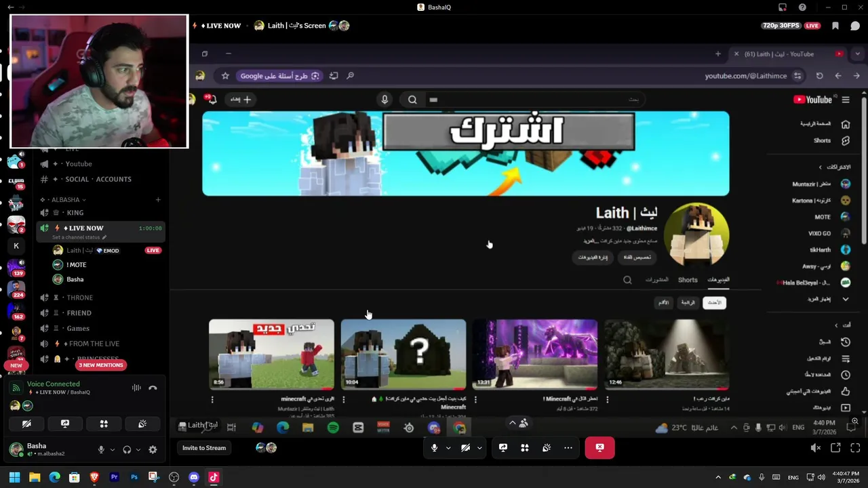Open the YouTube hamburger guide menu
Screen dimensions: 868x488
pos(846,100)
